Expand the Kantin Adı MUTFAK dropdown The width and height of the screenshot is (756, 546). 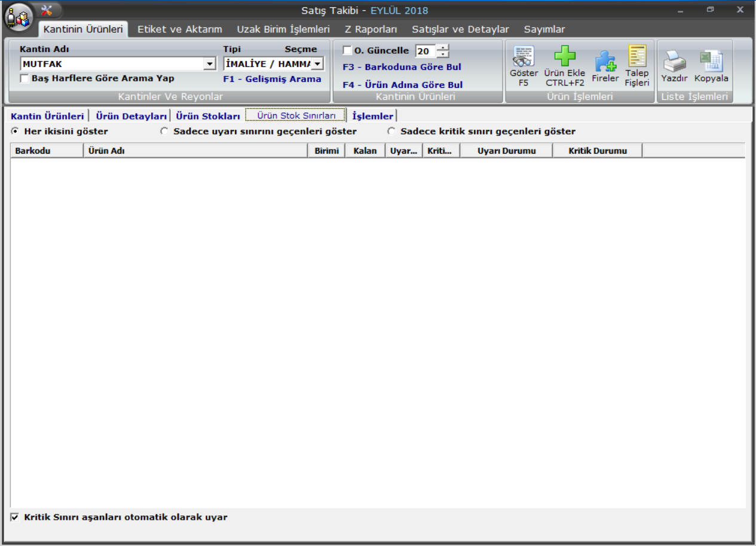(x=210, y=64)
